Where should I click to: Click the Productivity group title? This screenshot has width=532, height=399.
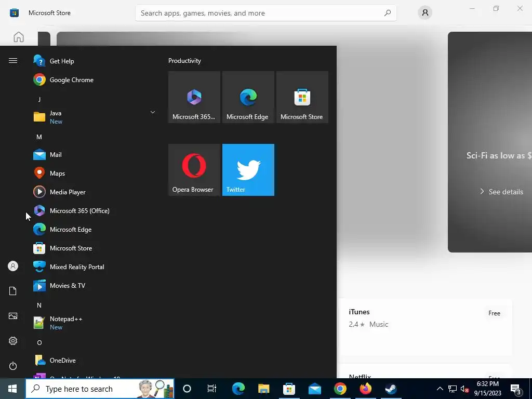[x=184, y=61]
